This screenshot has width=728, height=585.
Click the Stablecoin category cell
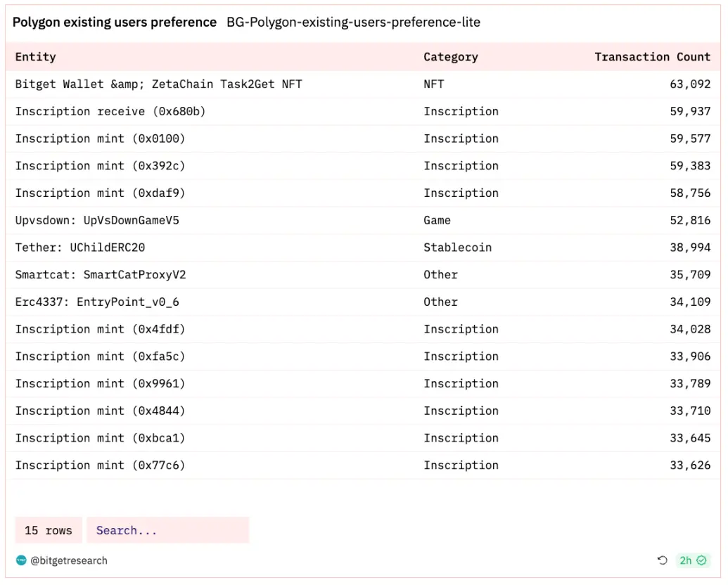[457, 247]
